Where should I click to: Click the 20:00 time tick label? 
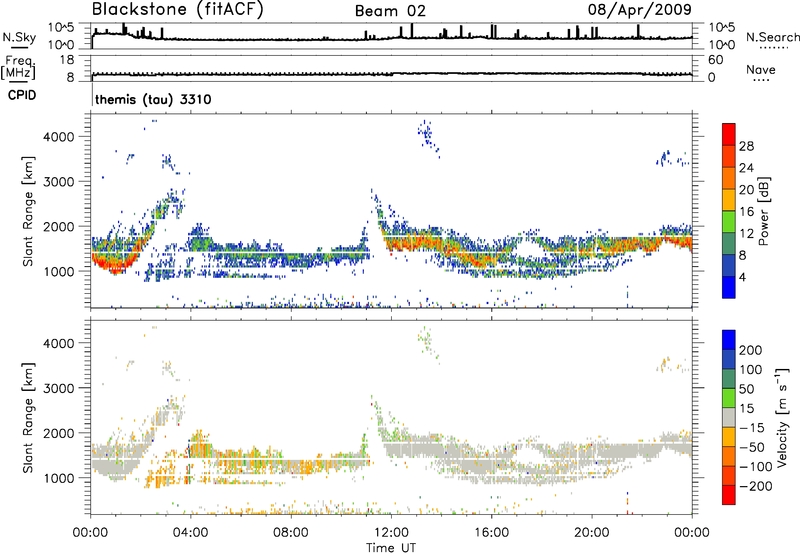tap(592, 533)
